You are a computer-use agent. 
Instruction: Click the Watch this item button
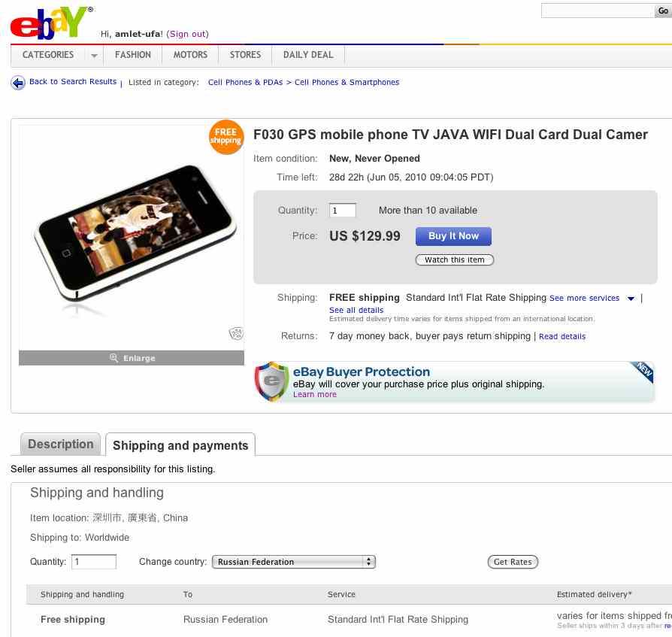(x=454, y=259)
